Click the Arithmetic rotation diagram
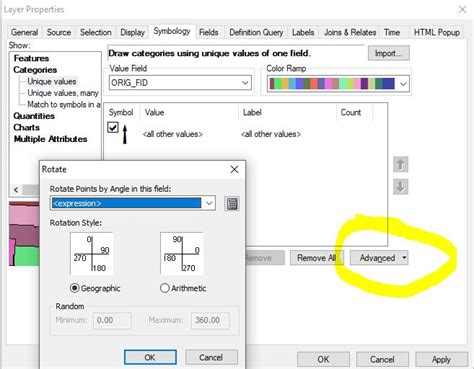 [182, 254]
